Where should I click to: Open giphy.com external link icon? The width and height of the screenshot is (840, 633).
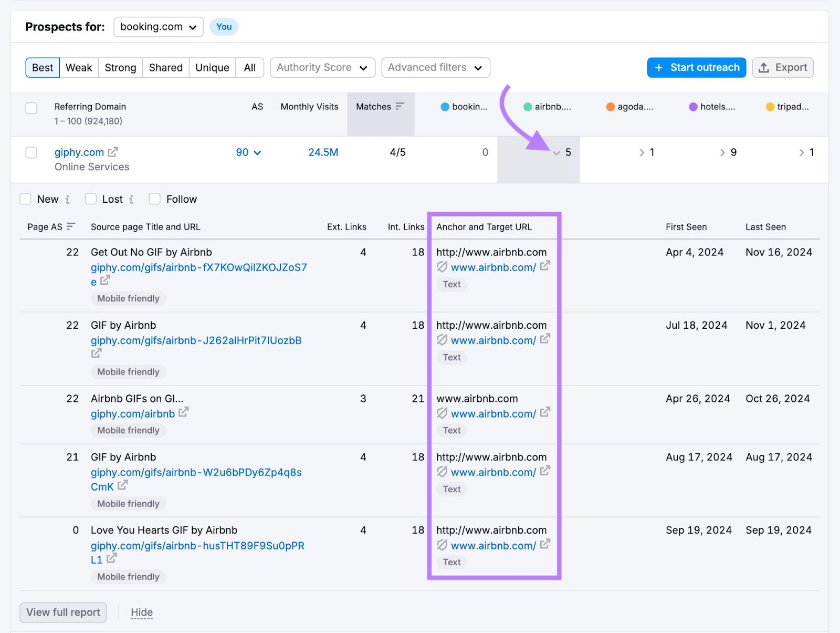coord(113,152)
